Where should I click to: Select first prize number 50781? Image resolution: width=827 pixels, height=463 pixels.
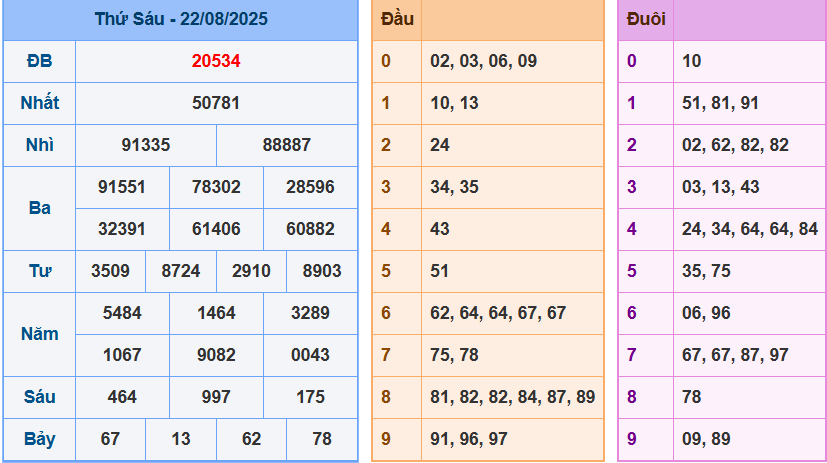216,103
